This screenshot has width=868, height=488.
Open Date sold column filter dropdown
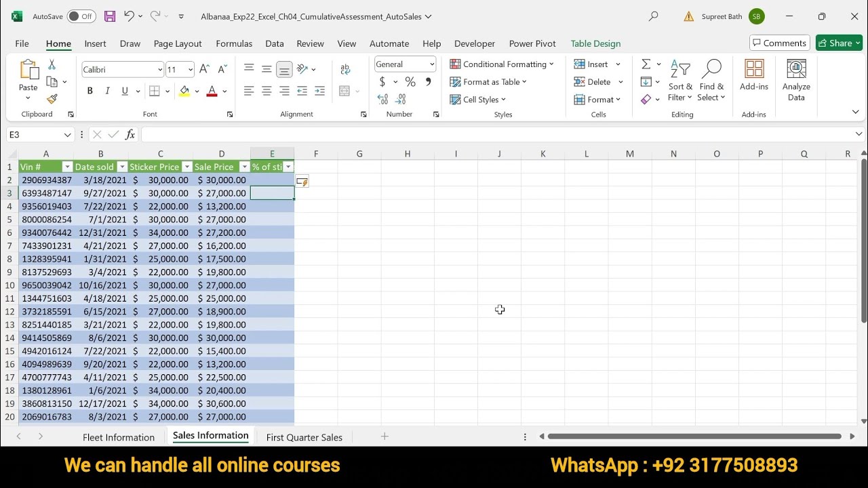click(x=122, y=167)
